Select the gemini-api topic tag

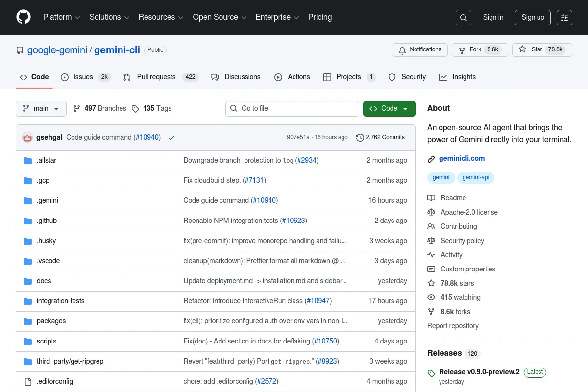[x=476, y=177]
